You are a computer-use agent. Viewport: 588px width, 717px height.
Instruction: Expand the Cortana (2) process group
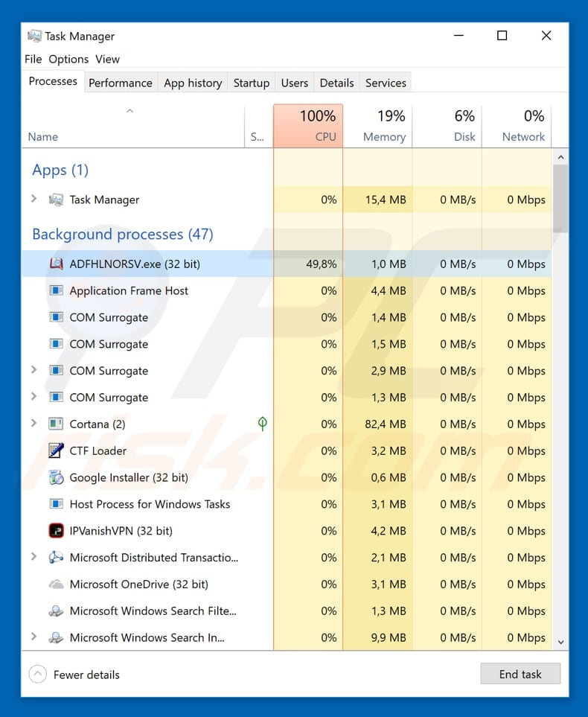pyautogui.click(x=33, y=423)
